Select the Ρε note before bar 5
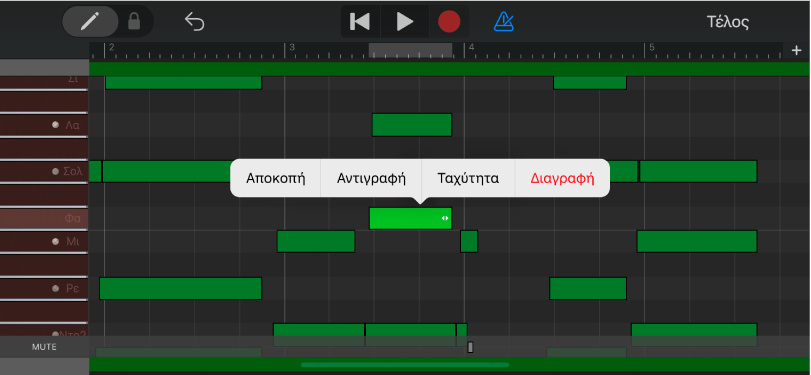 click(x=588, y=288)
